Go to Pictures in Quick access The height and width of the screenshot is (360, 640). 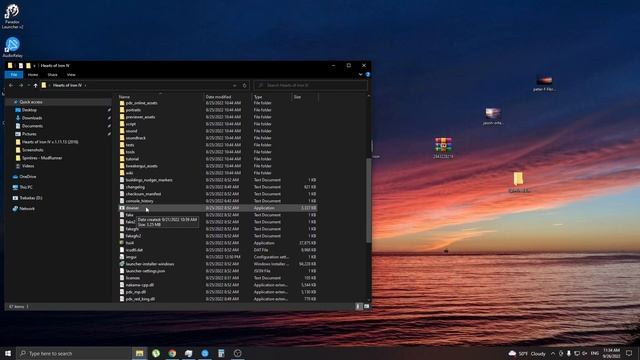tap(29, 134)
